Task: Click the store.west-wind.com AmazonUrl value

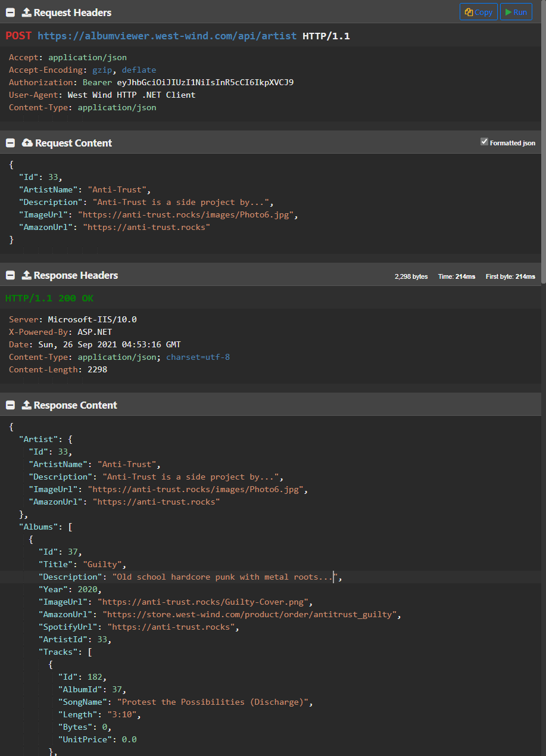Action: coord(251,614)
